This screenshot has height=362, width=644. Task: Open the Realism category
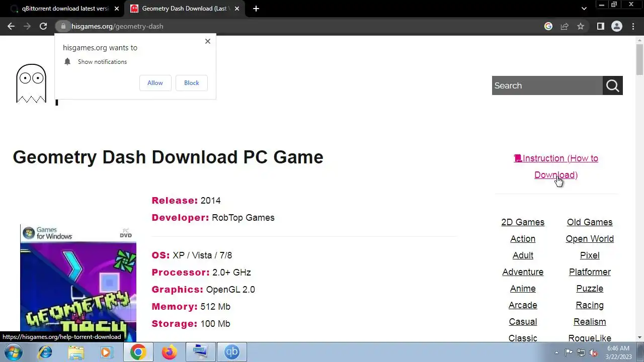point(590,322)
